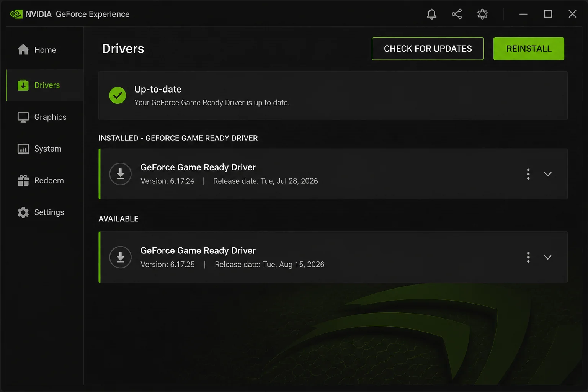
Task: Open the Redeem section
Action: point(45,180)
